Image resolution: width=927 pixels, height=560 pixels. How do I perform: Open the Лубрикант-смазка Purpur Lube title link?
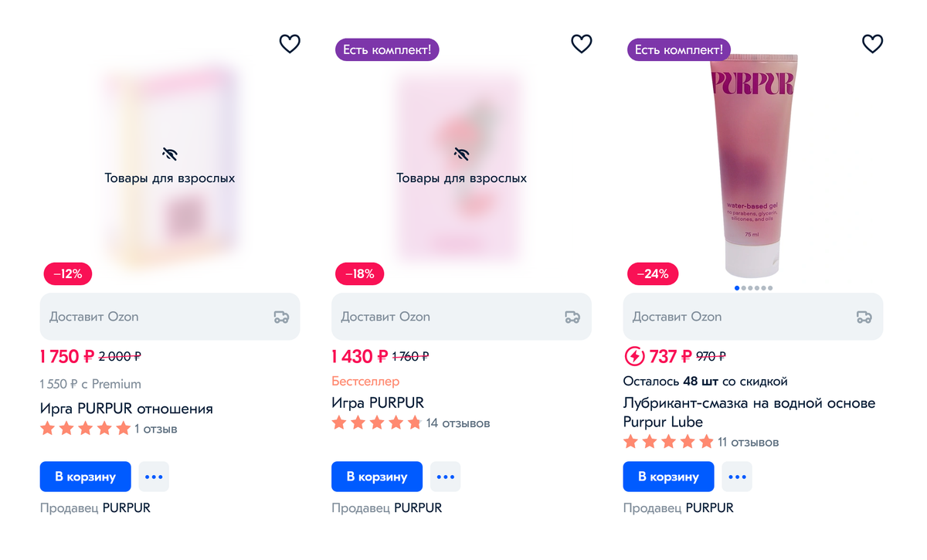[x=749, y=412]
